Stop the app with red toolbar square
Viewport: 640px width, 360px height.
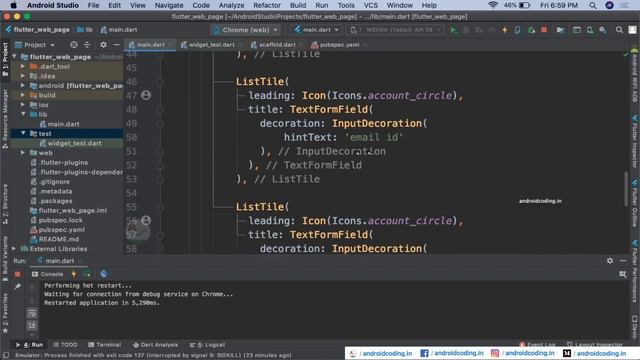[x=544, y=30]
